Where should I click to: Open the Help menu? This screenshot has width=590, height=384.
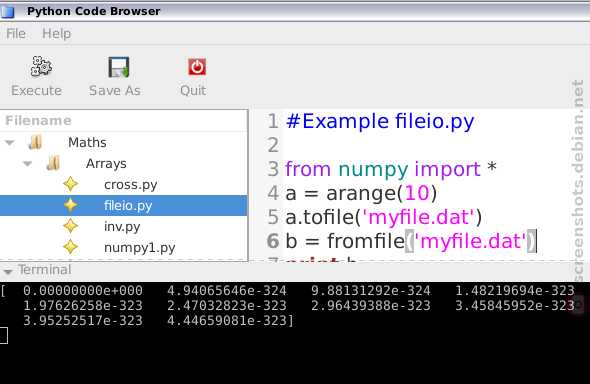(56, 33)
